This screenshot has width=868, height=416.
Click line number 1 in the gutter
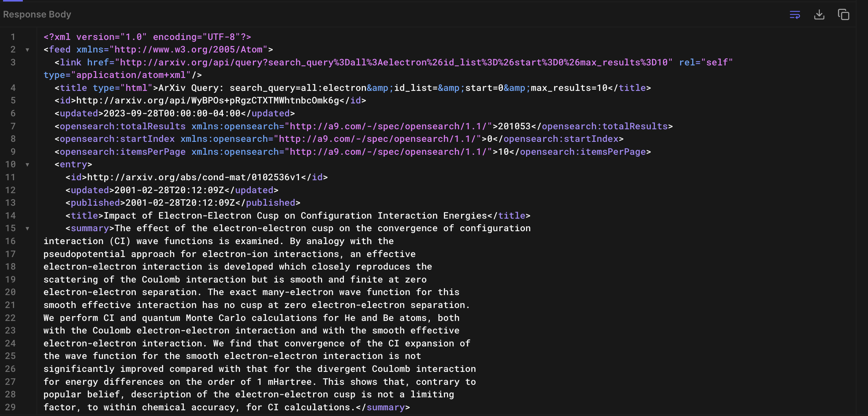(x=13, y=37)
